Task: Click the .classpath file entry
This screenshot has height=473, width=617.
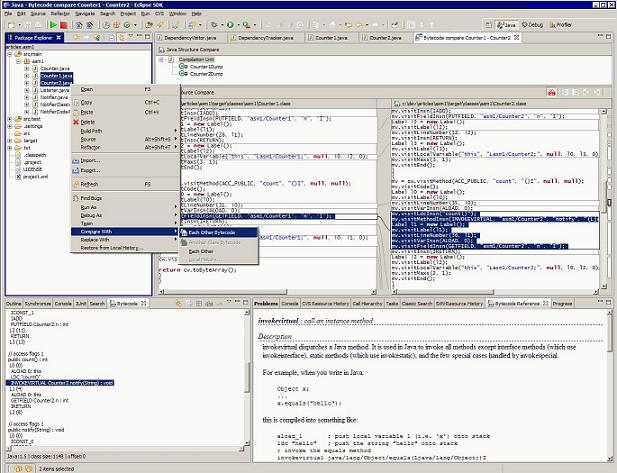Action: (x=34, y=155)
